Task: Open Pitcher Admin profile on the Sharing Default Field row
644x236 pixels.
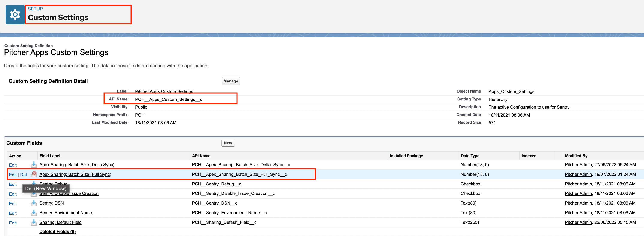Action: 578,222
